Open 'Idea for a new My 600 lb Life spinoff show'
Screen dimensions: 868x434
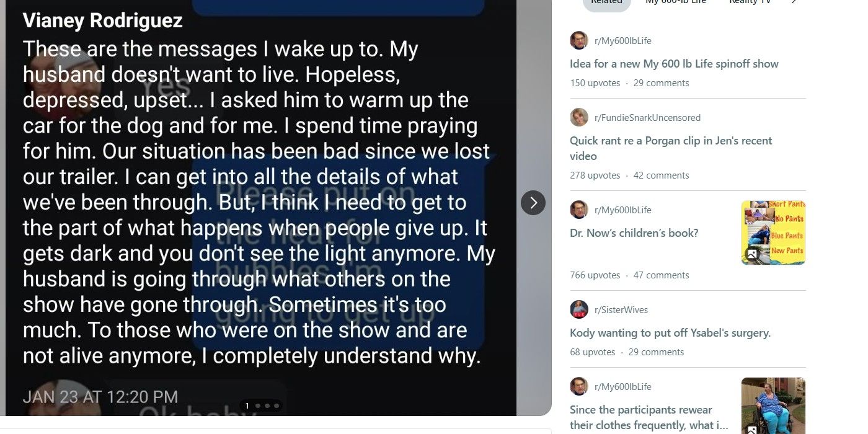pyautogui.click(x=674, y=64)
